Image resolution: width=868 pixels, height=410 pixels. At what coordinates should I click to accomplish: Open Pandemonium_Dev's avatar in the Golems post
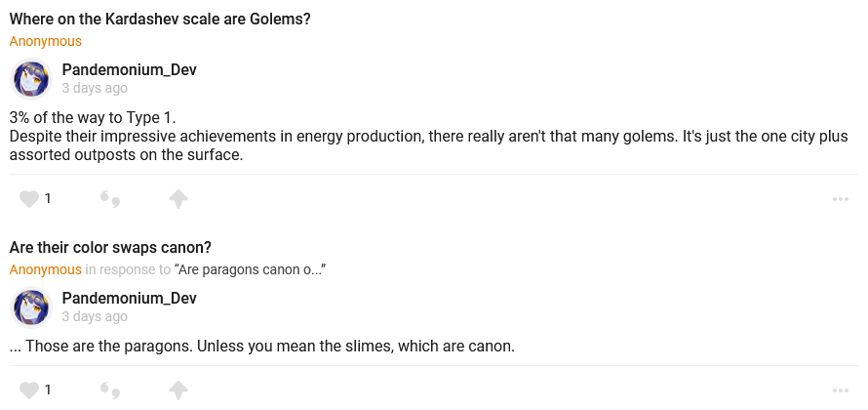(31, 79)
